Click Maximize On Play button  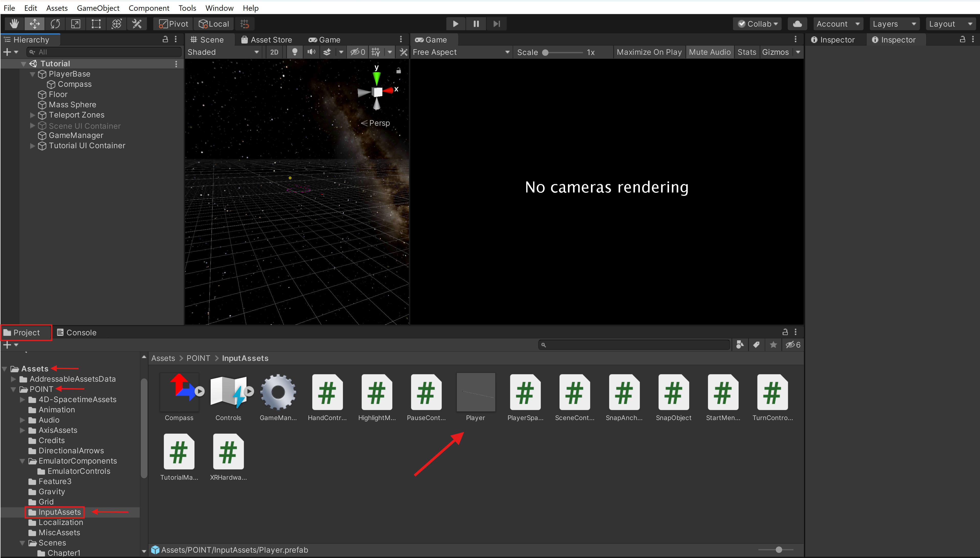pyautogui.click(x=649, y=52)
